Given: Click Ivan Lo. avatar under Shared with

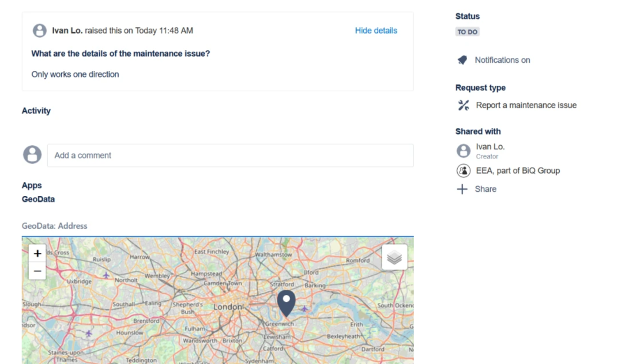Looking at the screenshot, I should tap(464, 151).
